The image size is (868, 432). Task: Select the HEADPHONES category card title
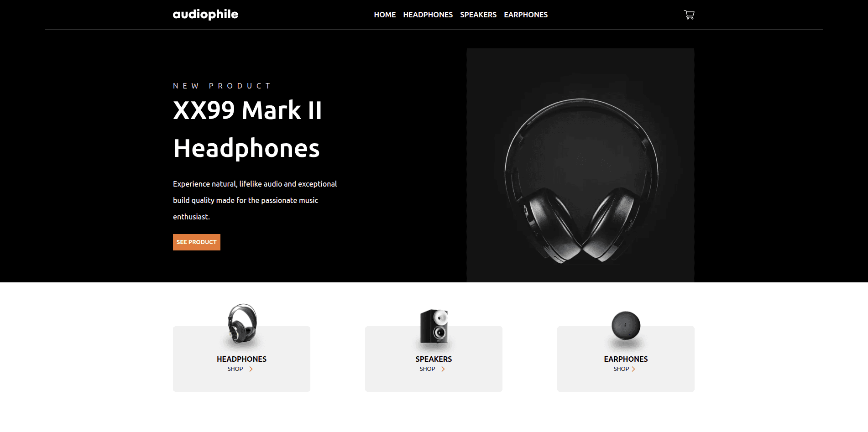(x=241, y=359)
